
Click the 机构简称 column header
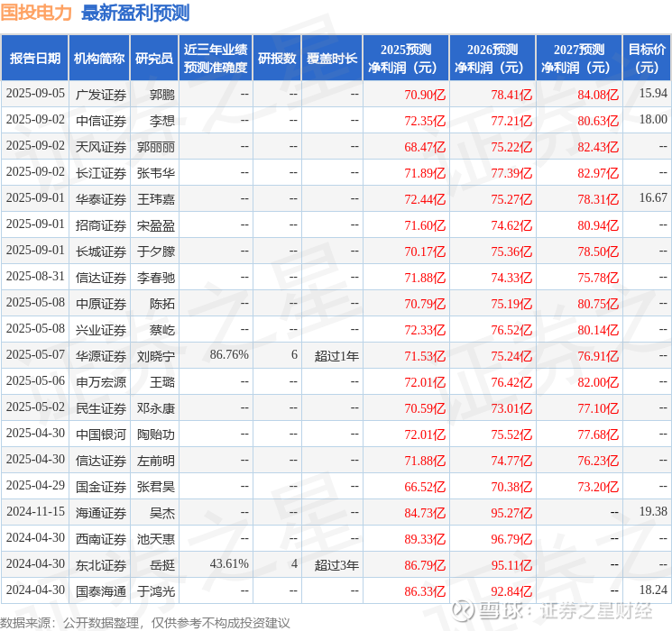pos(99,59)
